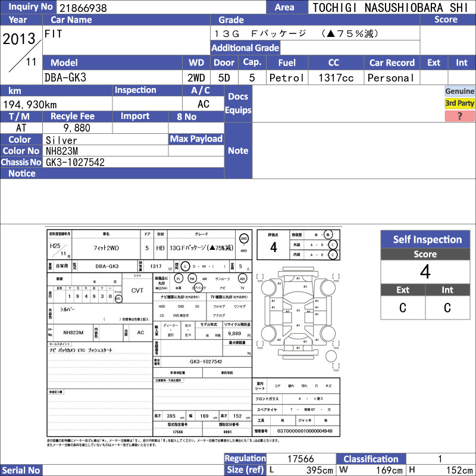Click the Personal car record value
Image resolution: width=476 pixels, height=476 pixels.
point(391,78)
